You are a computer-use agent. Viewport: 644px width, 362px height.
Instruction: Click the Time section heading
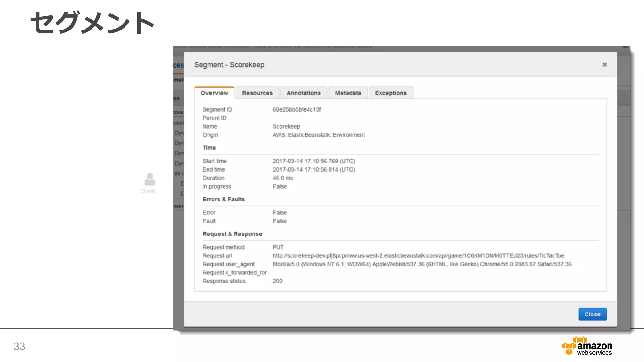(209, 148)
